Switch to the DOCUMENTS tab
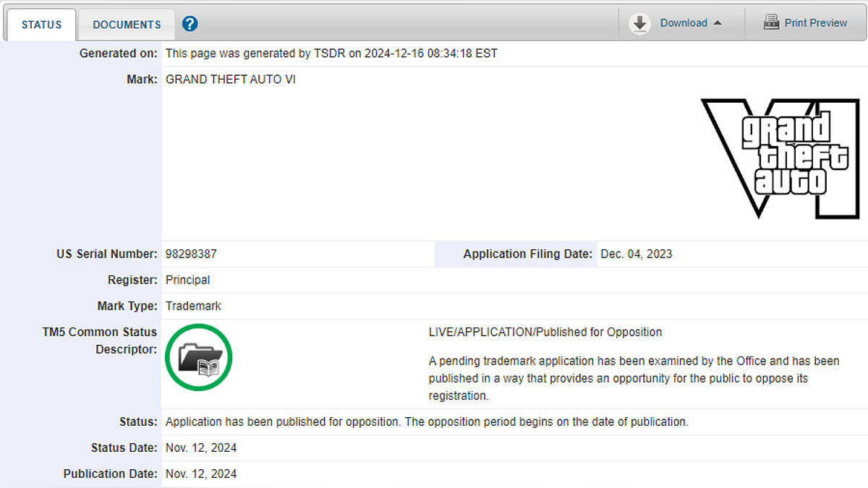Image resolution: width=868 pixels, height=488 pixels. (127, 25)
